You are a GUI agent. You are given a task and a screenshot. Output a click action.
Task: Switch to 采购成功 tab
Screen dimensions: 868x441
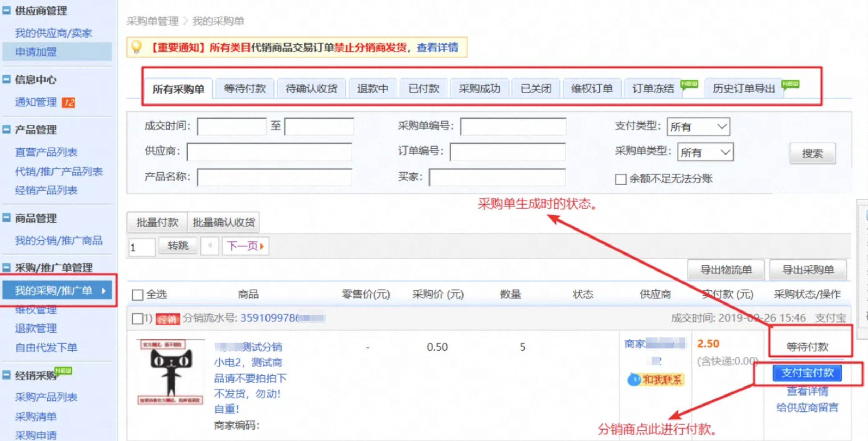[x=480, y=89]
